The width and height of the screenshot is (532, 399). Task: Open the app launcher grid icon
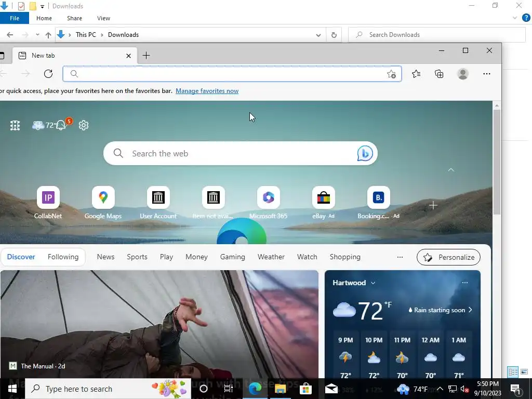coord(15,126)
